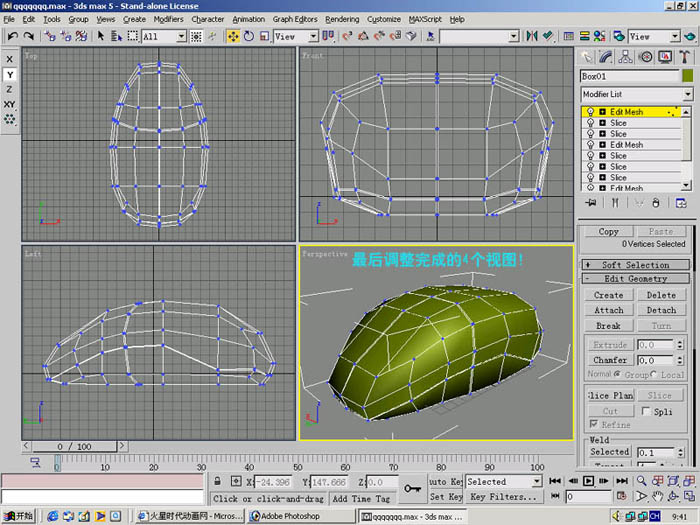Toggle the Set Key mode button
The width and height of the screenshot is (700, 525).
click(446, 496)
